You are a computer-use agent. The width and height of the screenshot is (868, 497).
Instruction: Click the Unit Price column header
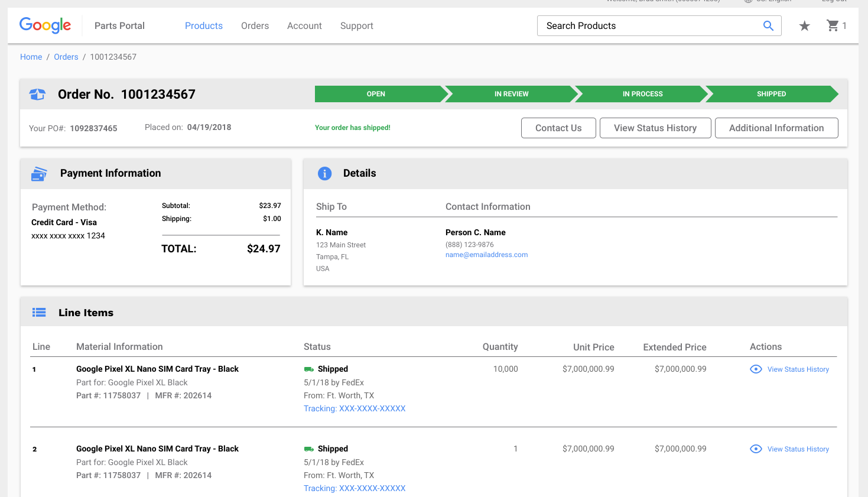click(x=594, y=347)
